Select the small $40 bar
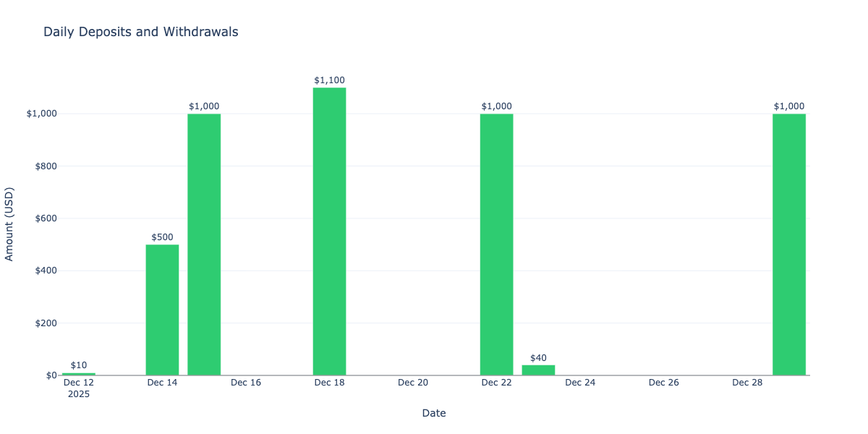Image resolution: width=868 pixels, height=434 pixels. tap(538, 370)
